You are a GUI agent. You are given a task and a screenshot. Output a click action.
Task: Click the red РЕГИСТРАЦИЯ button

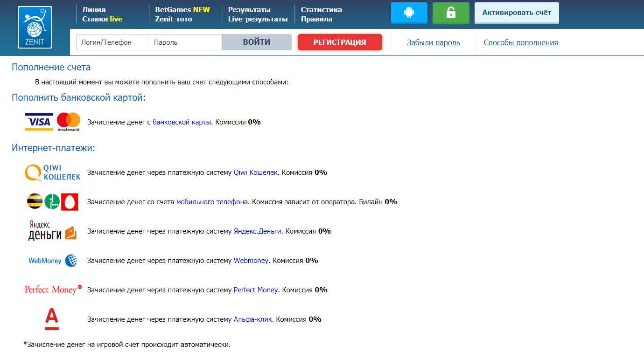pos(340,42)
